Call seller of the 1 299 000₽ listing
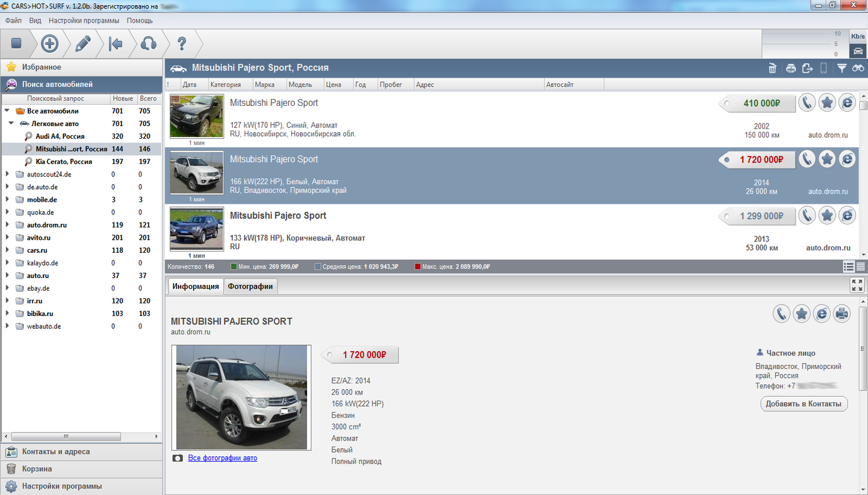The image size is (868, 495). (807, 216)
